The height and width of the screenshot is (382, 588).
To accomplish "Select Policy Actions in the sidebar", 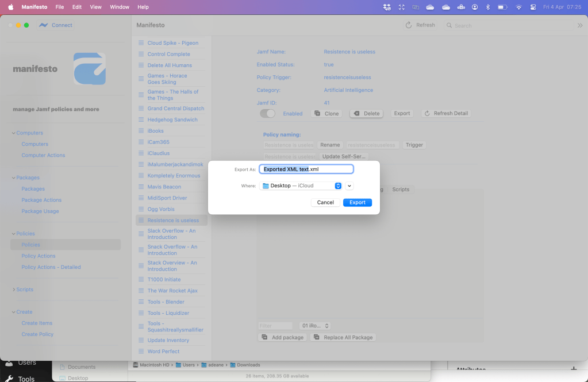I will click(39, 256).
